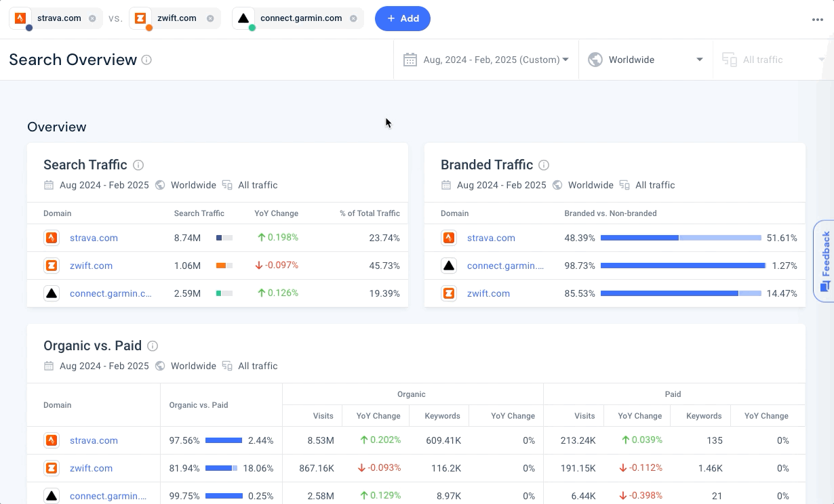834x504 pixels.
Task: Click the globe icon in the country selector
Action: tap(595, 60)
